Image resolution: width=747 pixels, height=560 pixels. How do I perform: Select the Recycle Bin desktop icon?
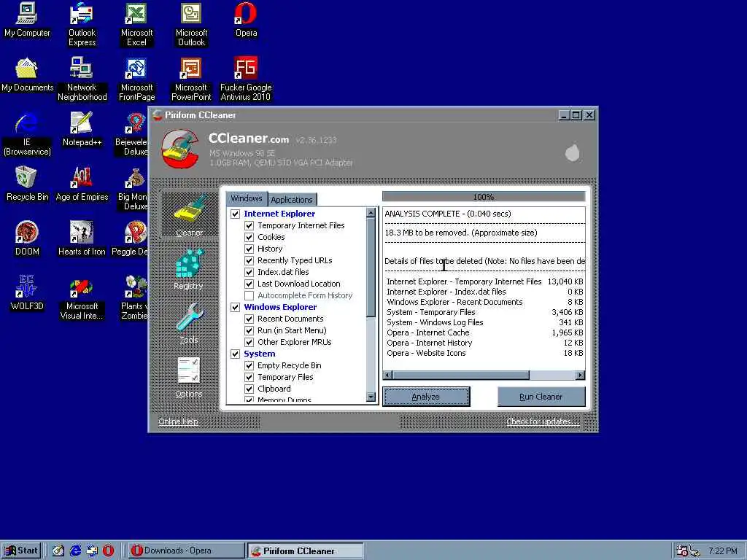click(x=27, y=184)
